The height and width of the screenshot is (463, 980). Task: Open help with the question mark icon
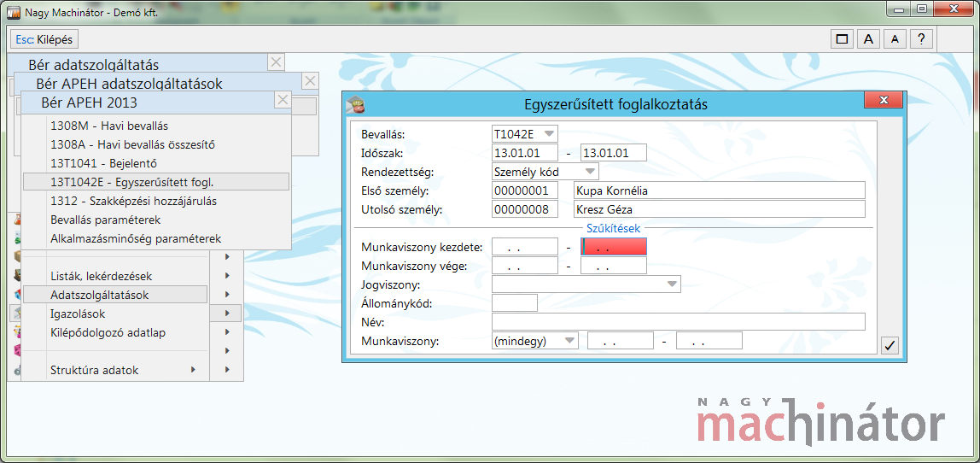click(x=921, y=39)
